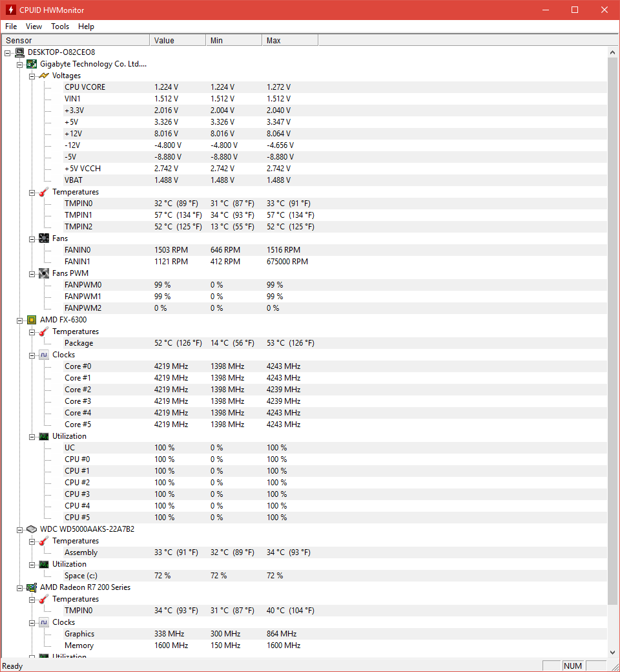The height and width of the screenshot is (672, 620).
Task: Click the Gigabyte motherboard icon
Action: [32, 64]
